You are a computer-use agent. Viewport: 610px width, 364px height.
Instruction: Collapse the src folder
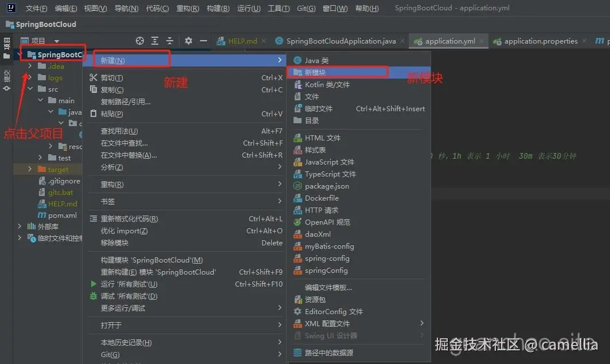(x=30, y=89)
